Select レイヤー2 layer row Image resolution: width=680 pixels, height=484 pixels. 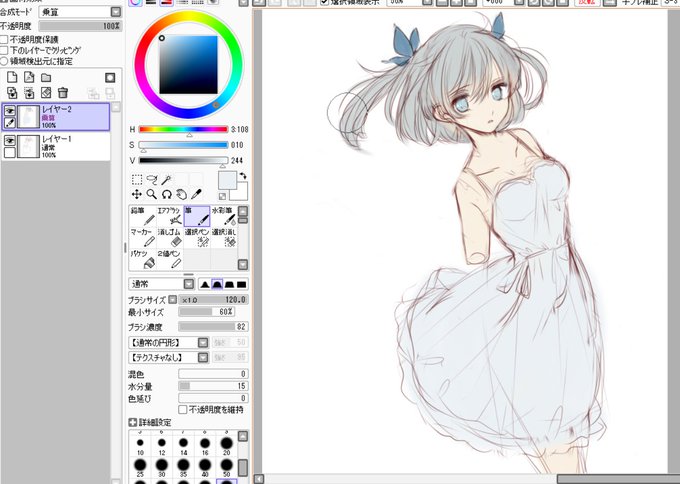[56, 117]
